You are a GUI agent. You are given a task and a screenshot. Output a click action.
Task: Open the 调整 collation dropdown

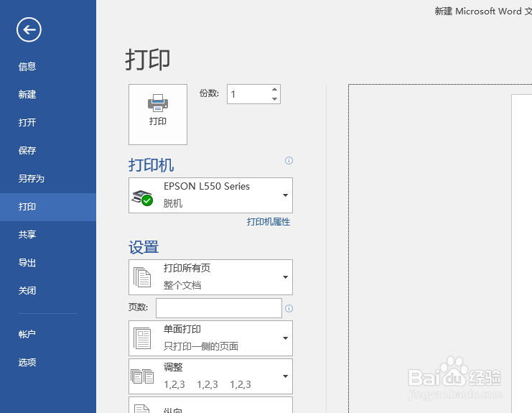click(210, 376)
